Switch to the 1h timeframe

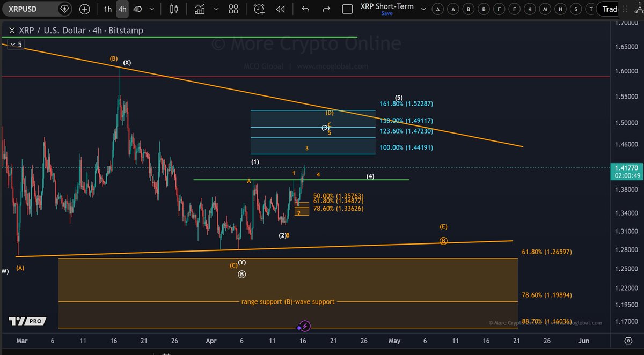coord(108,9)
